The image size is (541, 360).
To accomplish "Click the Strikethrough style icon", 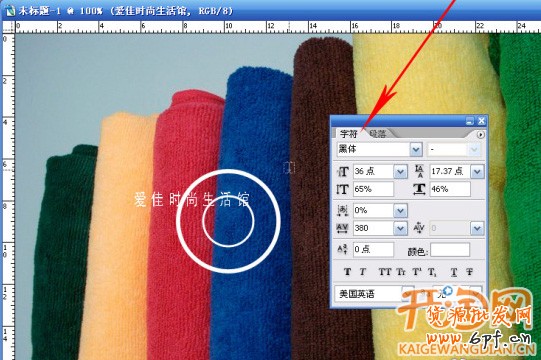I will click(x=469, y=272).
